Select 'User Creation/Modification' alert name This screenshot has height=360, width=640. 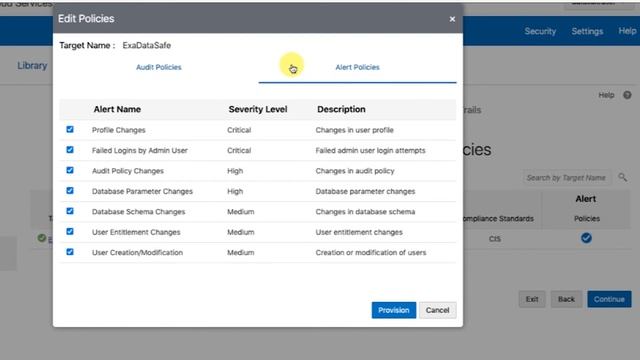tap(137, 253)
